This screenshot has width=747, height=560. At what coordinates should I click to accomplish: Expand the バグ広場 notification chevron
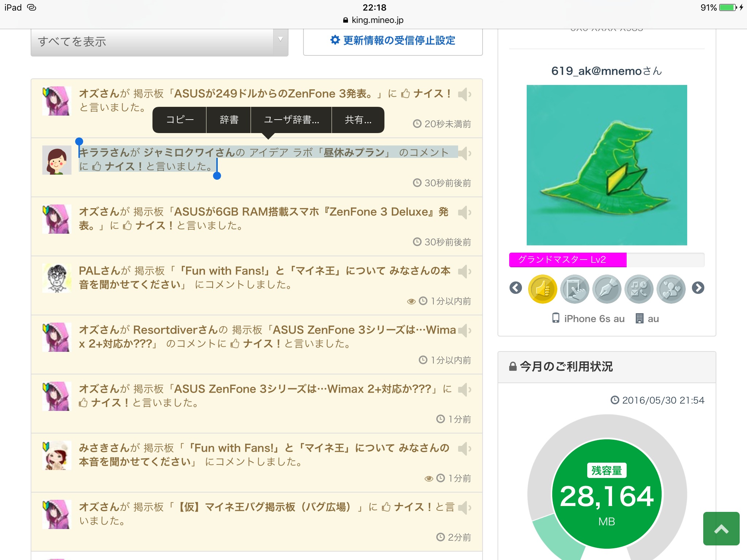tap(470, 508)
